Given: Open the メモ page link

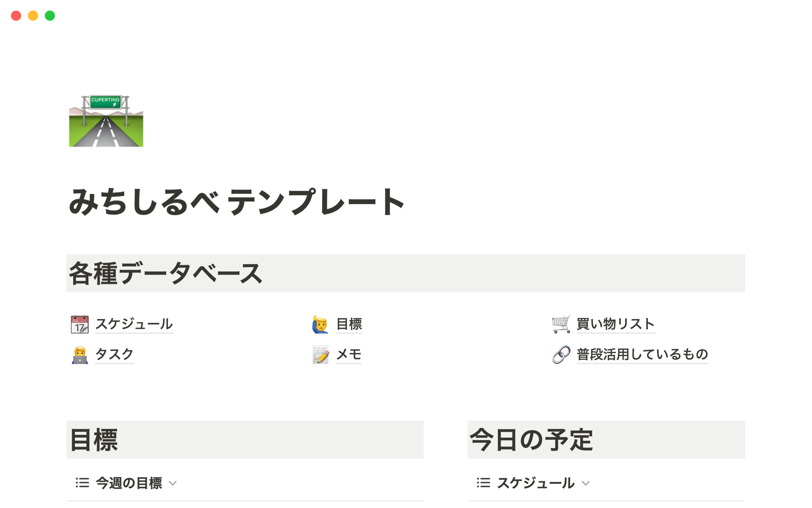Looking at the screenshot, I should pyautogui.click(x=349, y=355).
